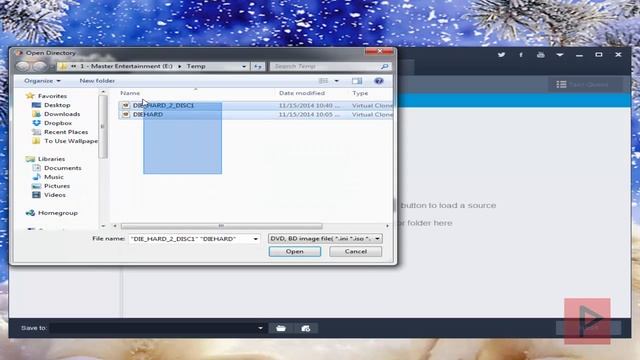Expand the File name dropdown arrow
640x360 pixels.
(256, 239)
